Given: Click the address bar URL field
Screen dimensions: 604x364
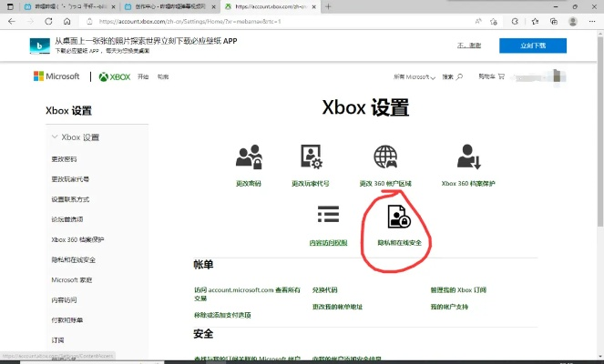Looking at the screenshot, I should [x=277, y=22].
